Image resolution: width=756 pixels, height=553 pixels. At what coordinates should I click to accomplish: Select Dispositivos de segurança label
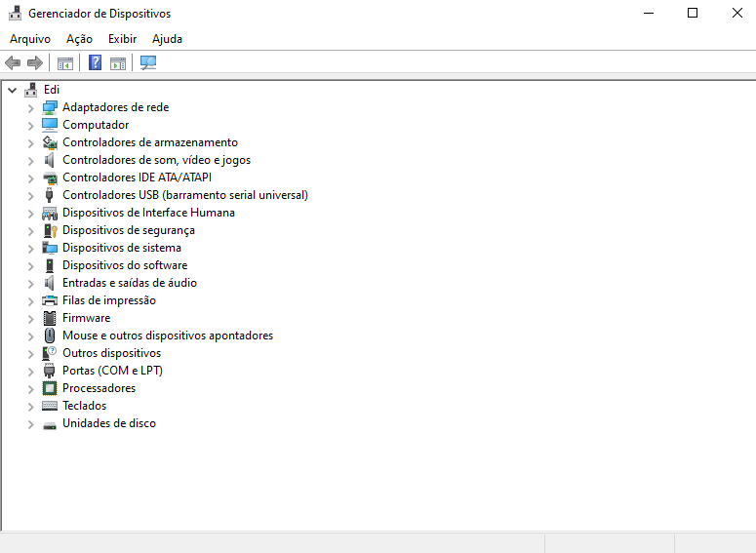tap(129, 230)
